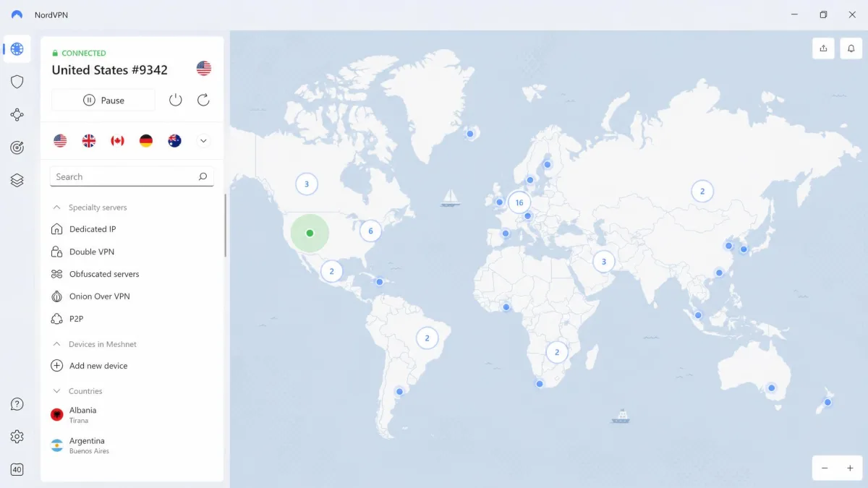
Task: Pause the VPN connection
Action: 103,100
